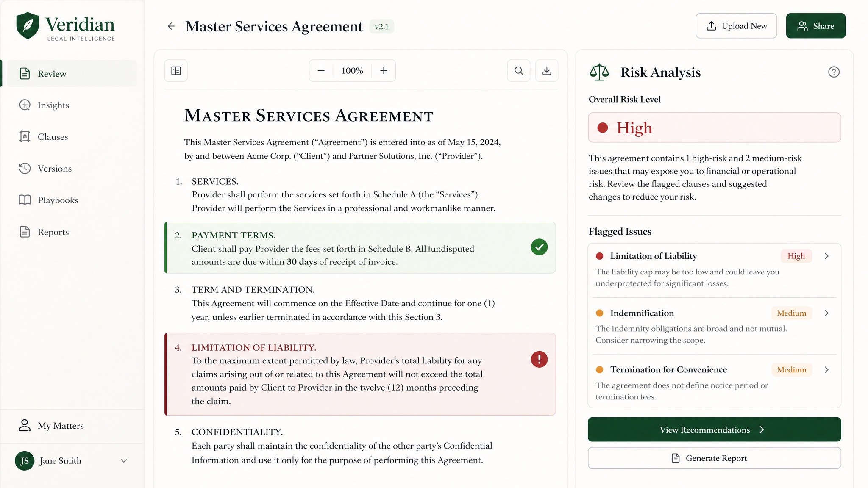Click the Medium badge on Indemnification

point(791,313)
